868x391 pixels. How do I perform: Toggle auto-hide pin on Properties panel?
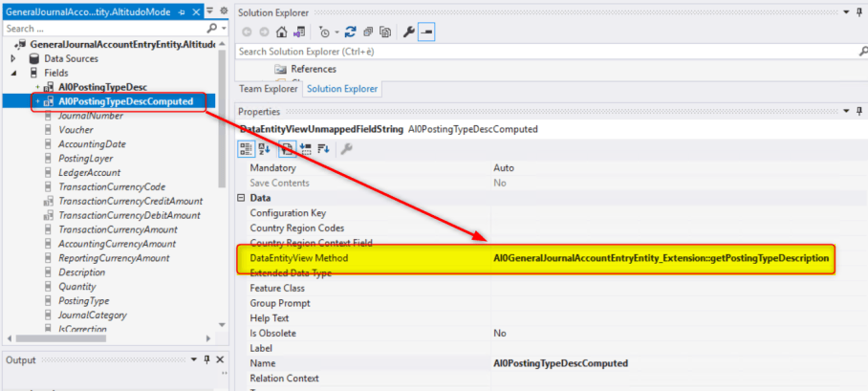click(859, 111)
